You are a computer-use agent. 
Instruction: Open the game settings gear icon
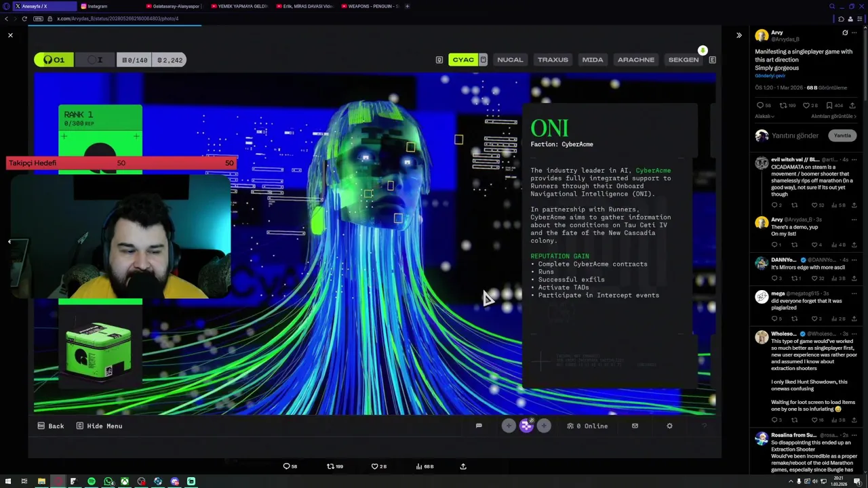(669, 426)
